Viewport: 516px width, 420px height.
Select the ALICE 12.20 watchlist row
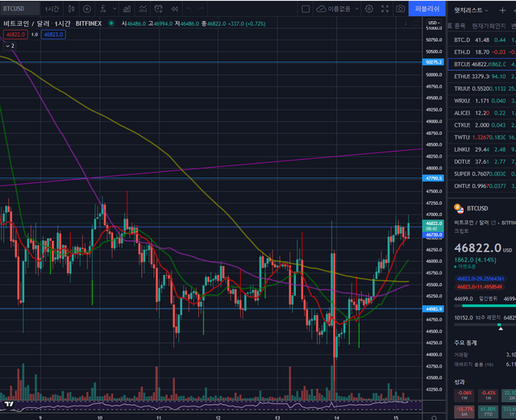[x=482, y=113]
